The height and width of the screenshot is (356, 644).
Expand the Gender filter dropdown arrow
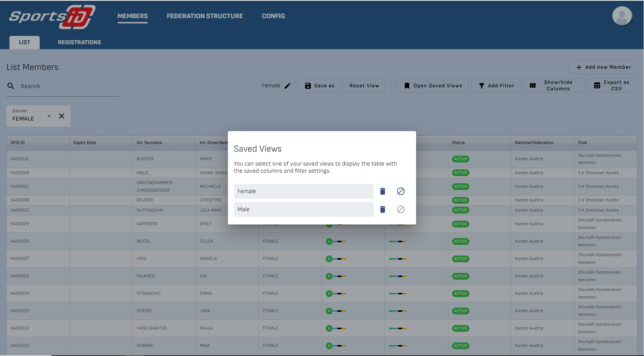tap(49, 116)
